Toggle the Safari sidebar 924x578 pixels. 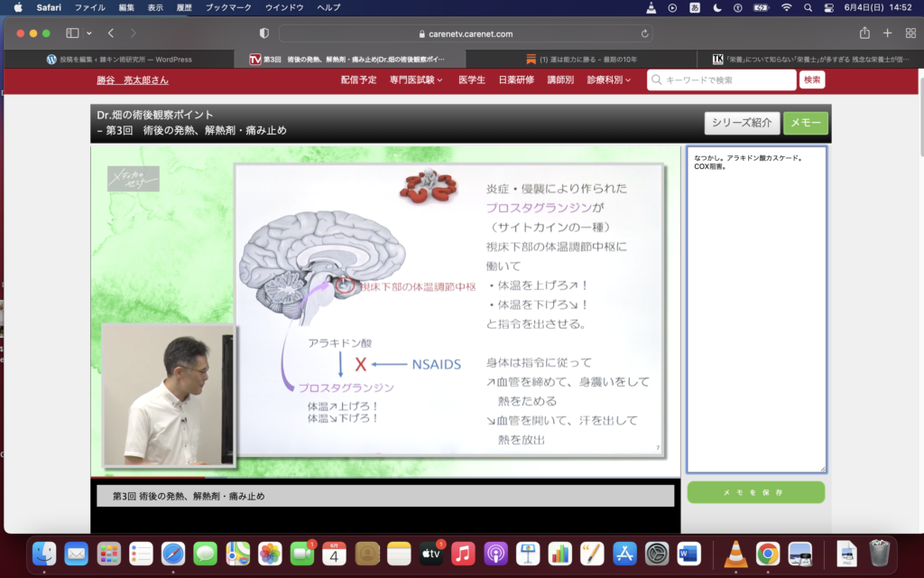click(72, 33)
